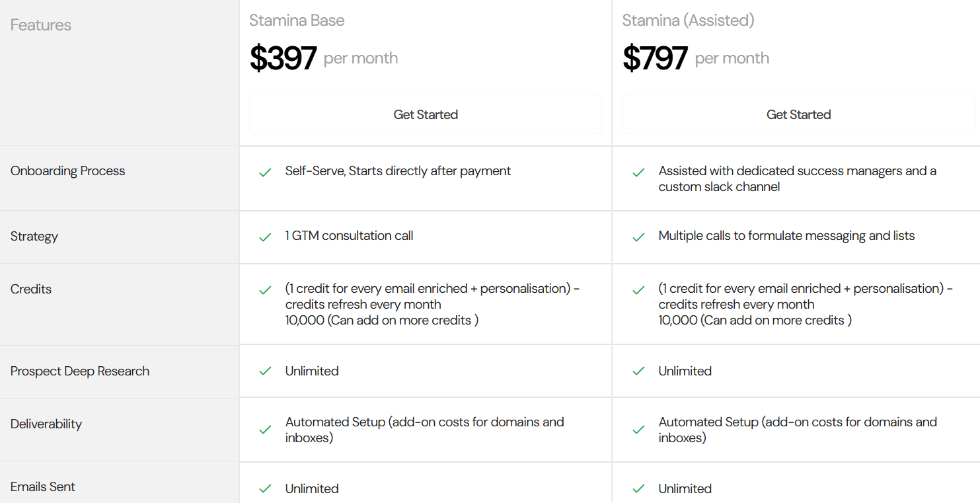
Task: Click checkmark beside Self-Serve onboarding
Action: click(x=266, y=173)
